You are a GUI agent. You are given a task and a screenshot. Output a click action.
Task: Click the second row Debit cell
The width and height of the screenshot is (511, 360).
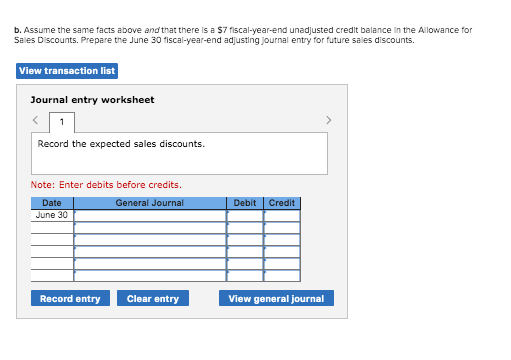point(245,228)
